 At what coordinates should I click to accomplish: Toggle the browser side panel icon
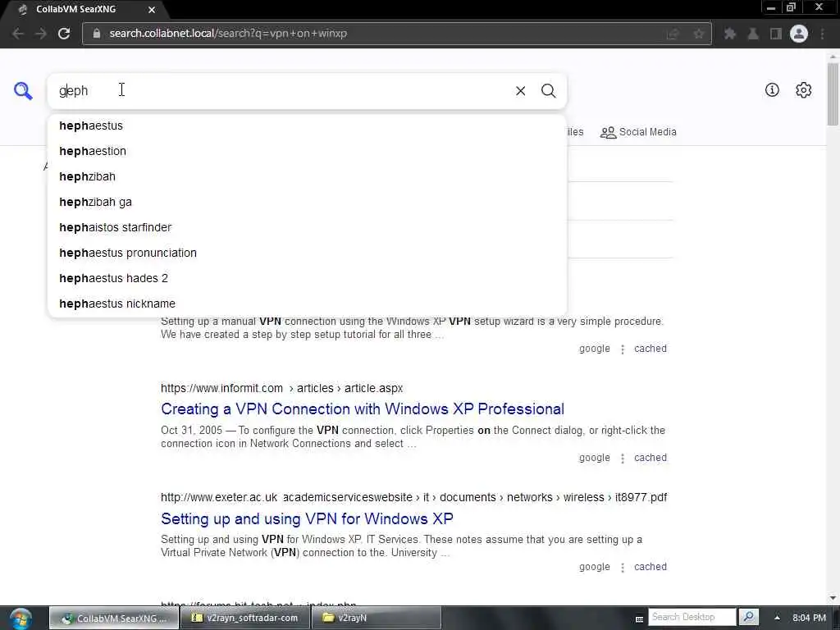click(x=776, y=34)
